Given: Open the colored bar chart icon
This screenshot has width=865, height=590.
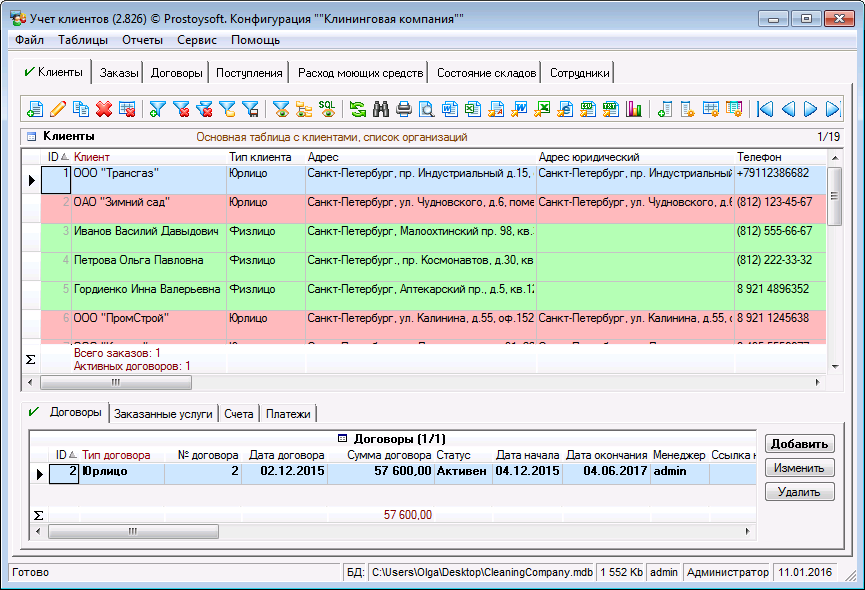Looking at the screenshot, I should 634,109.
